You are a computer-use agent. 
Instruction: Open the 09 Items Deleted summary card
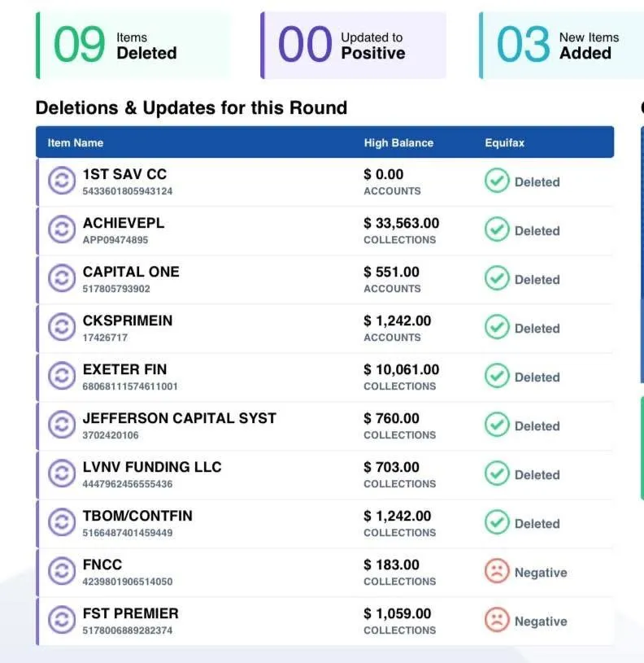pyautogui.click(x=133, y=46)
